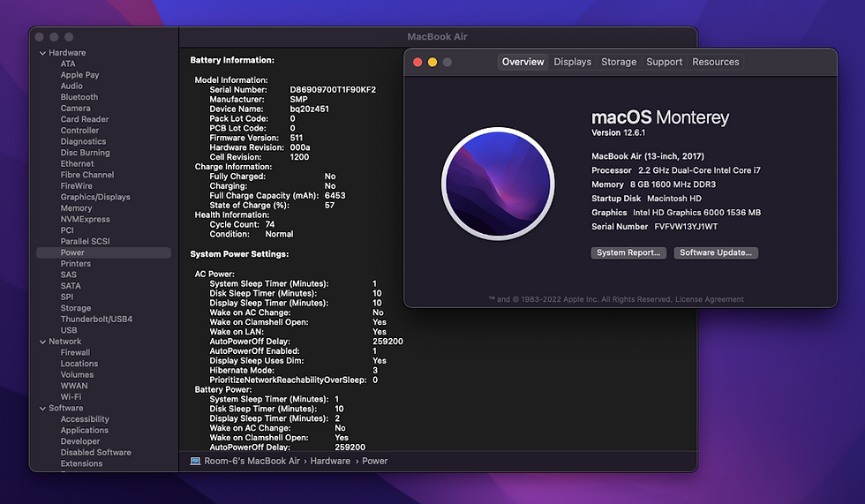The height and width of the screenshot is (504, 865).
Task: Minimize the About This Mac window
Action: point(432,63)
